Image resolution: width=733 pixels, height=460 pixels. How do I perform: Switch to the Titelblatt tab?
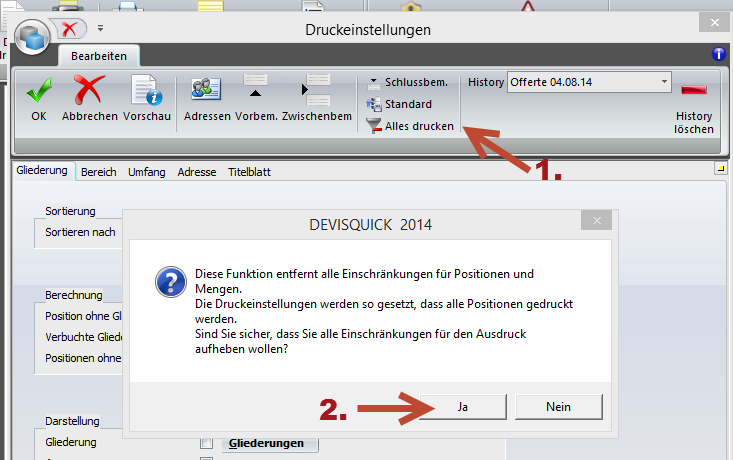(x=249, y=172)
